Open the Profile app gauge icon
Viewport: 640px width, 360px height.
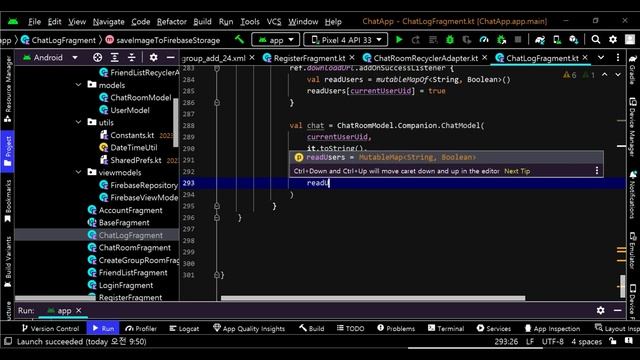(x=484, y=40)
